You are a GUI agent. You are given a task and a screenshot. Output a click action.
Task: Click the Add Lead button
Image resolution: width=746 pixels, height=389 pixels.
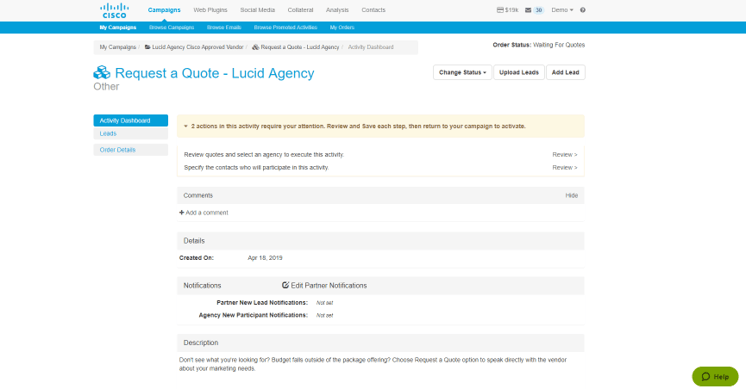(x=566, y=72)
